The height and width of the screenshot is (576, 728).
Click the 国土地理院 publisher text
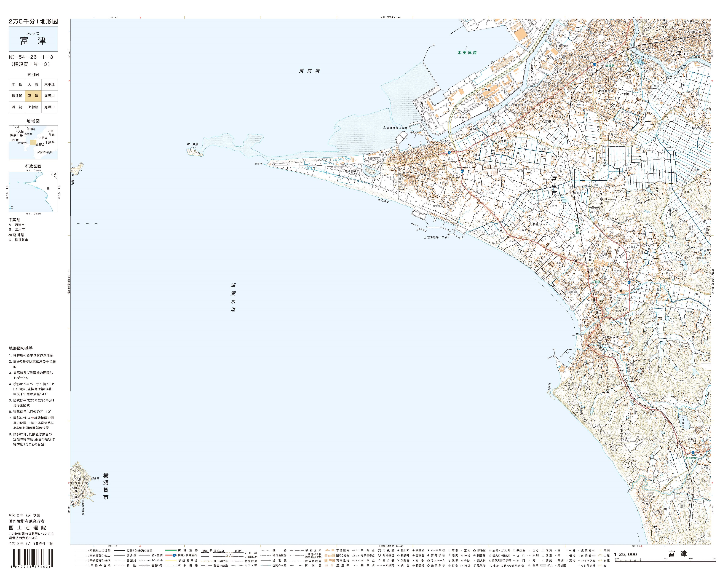coord(27,528)
